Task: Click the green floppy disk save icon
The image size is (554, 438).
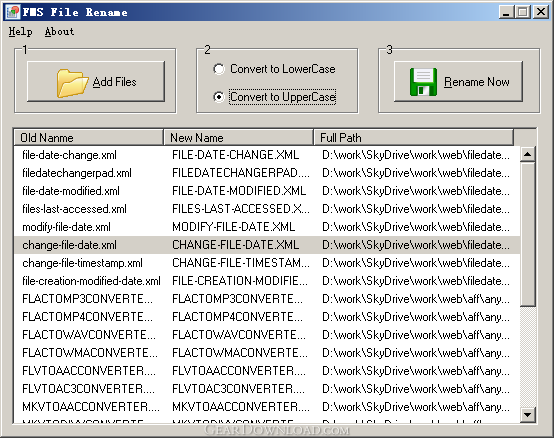Action: tap(423, 82)
